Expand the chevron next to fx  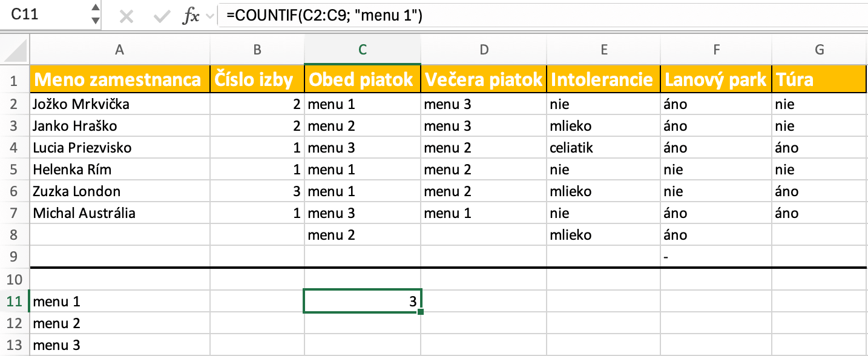(x=210, y=16)
